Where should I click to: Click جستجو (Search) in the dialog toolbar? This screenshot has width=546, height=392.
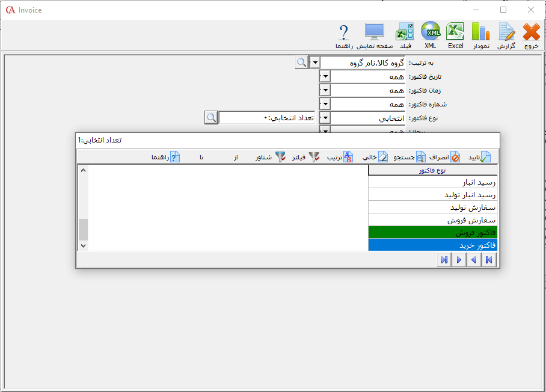coord(409,157)
